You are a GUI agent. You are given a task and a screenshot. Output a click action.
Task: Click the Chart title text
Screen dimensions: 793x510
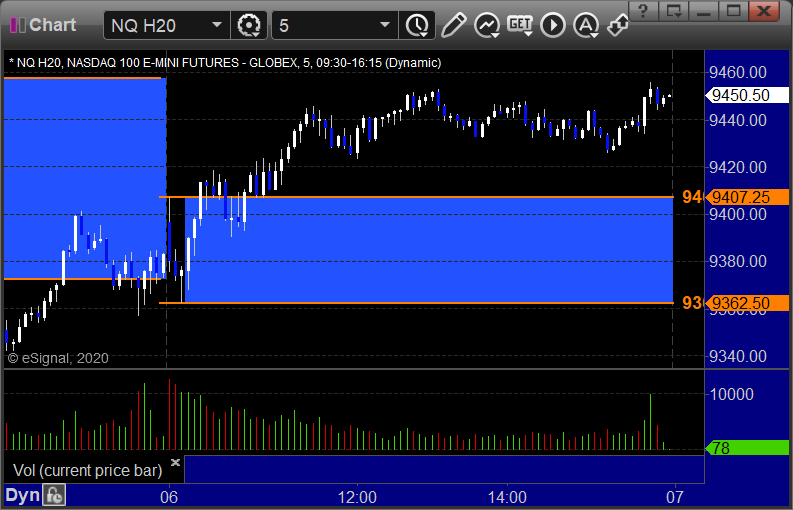coord(53,25)
